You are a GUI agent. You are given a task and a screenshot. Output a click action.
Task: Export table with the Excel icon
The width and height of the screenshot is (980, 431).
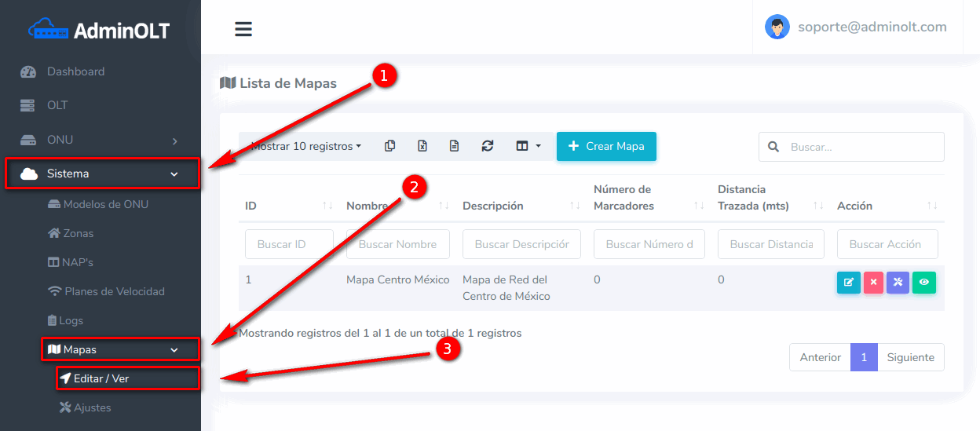click(422, 146)
